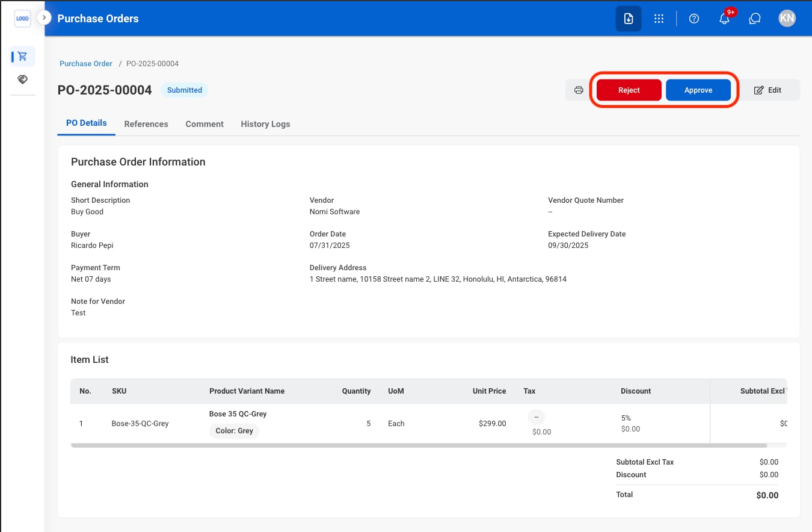The height and width of the screenshot is (532, 812).
Task: Switch to the Comment tab
Action: pos(205,124)
